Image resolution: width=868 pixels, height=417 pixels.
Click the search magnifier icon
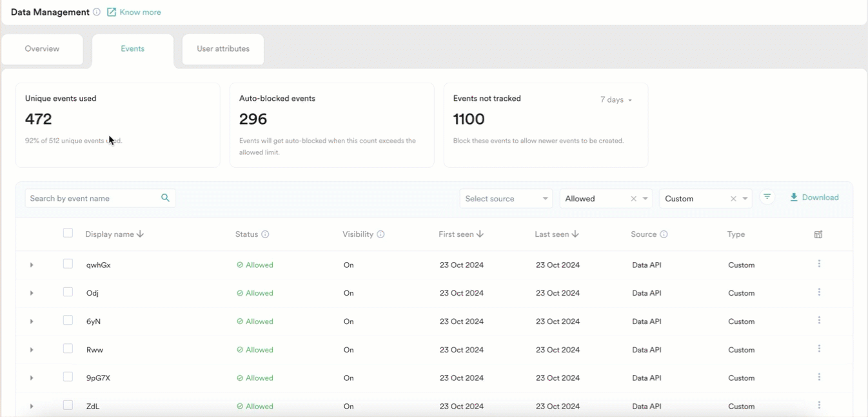(165, 198)
